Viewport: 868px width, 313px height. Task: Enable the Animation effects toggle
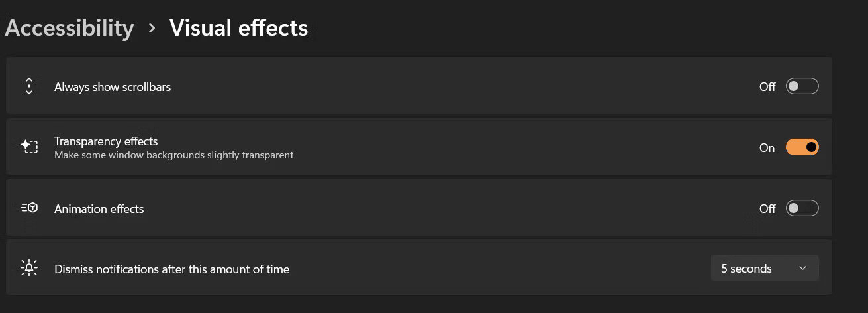(802, 208)
